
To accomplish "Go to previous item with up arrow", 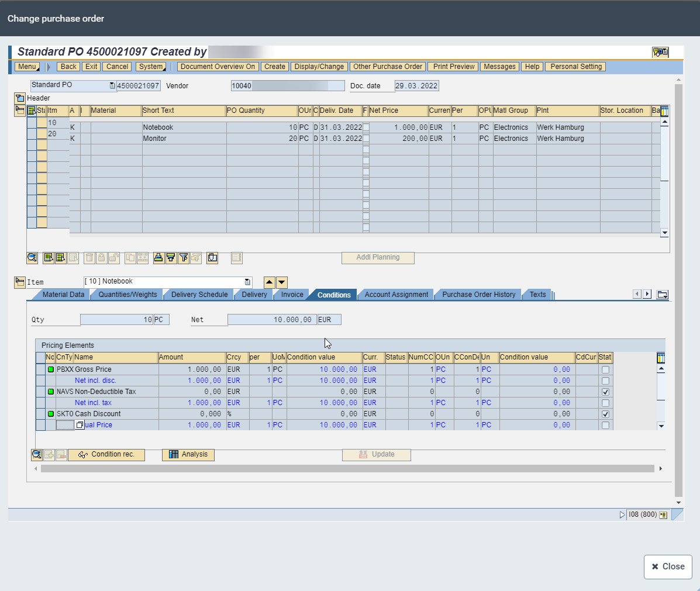I will coord(269,282).
